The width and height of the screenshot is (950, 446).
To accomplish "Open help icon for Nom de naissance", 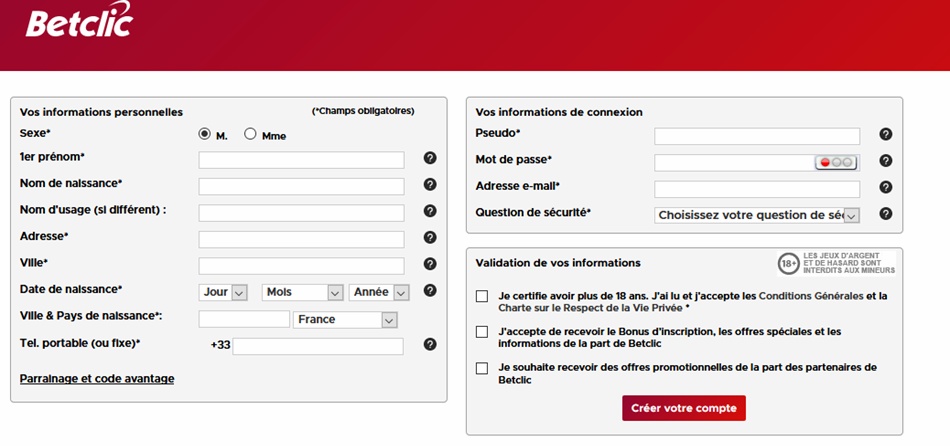I will 430,184.
